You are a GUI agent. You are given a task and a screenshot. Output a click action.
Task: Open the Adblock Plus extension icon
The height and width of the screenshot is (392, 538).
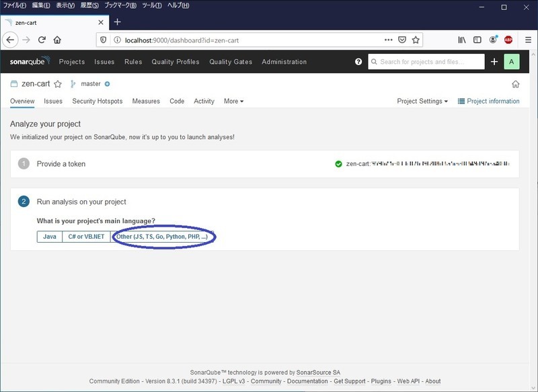(x=508, y=40)
